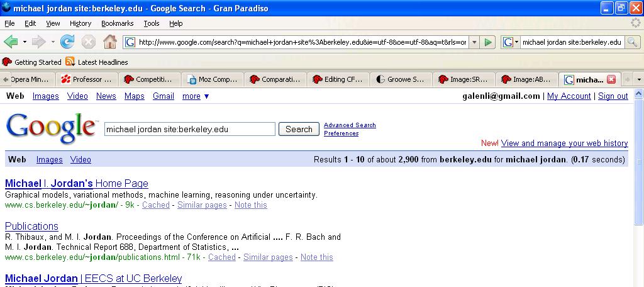
Task: Open the Tools menu
Action: click(151, 23)
